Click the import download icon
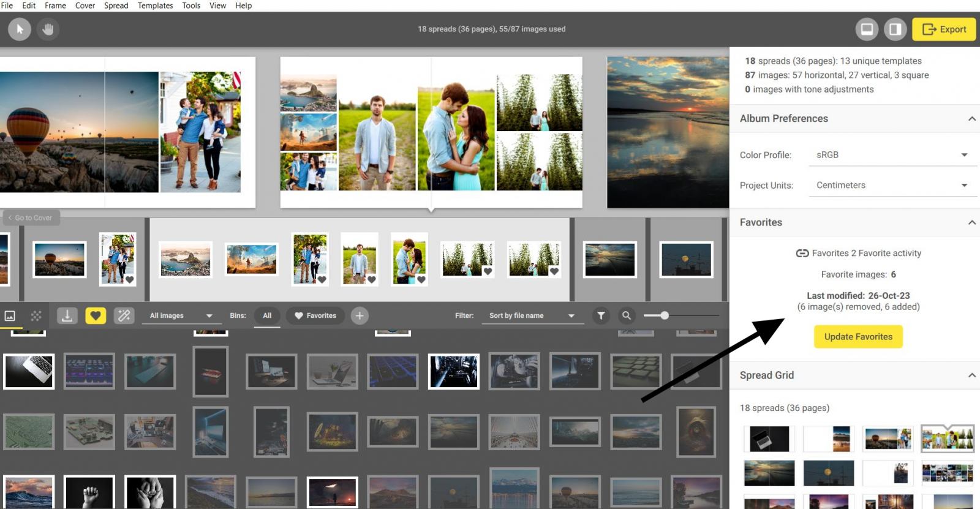Viewport: 980px width, 509px height. [67, 316]
